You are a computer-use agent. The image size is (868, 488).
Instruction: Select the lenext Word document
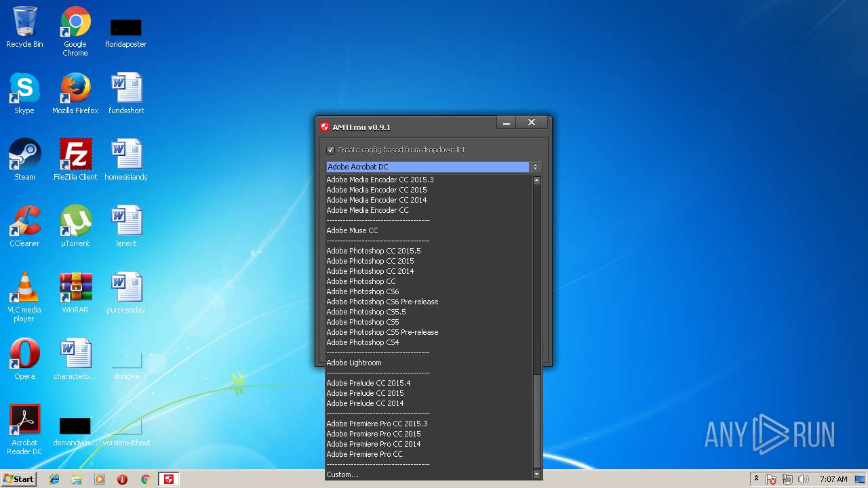click(126, 226)
